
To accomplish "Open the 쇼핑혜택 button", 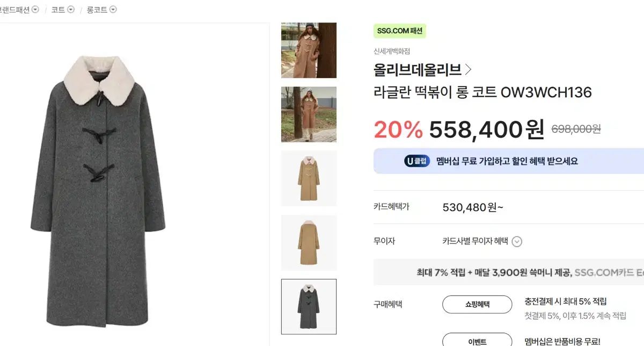I will pos(477,304).
